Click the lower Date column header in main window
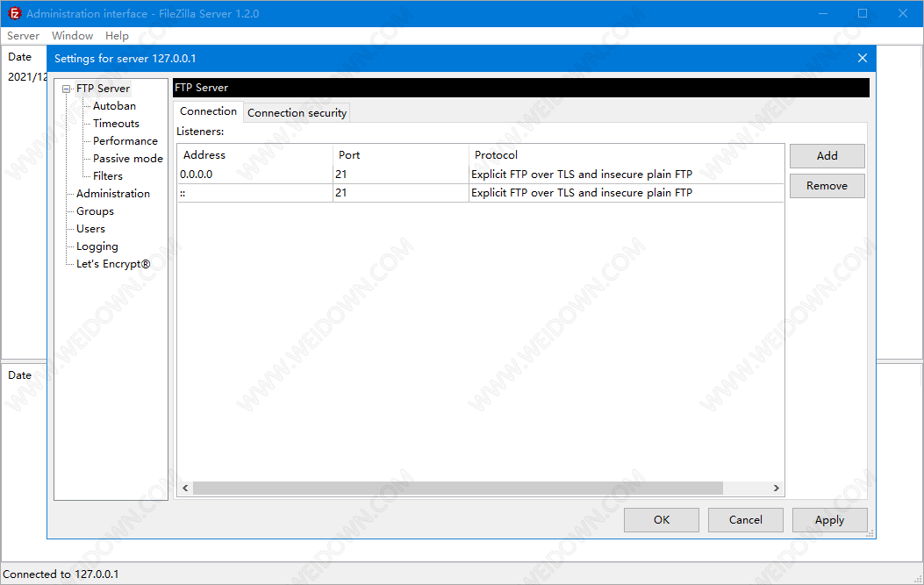 click(19, 375)
